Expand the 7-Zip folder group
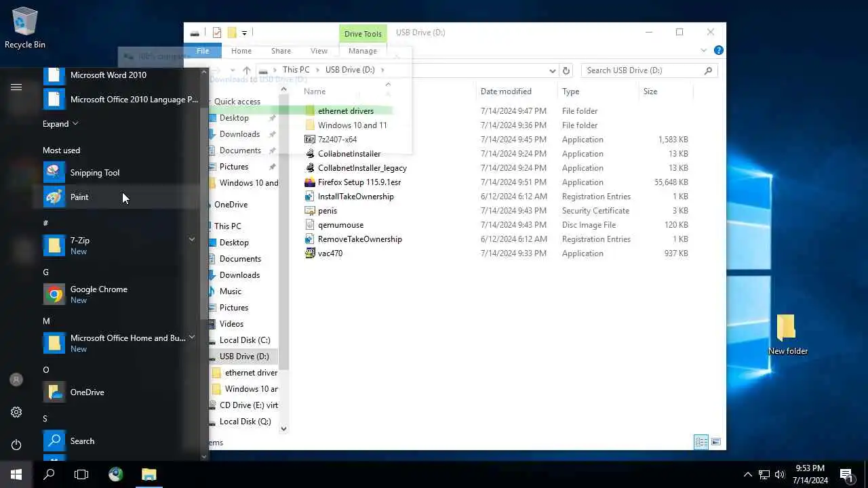Screen dimensions: 868x488 [192, 239]
